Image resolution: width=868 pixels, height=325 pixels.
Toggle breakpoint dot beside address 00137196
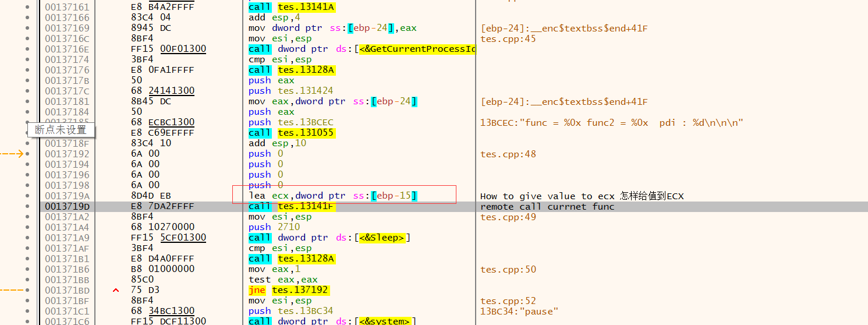pyautogui.click(x=27, y=175)
